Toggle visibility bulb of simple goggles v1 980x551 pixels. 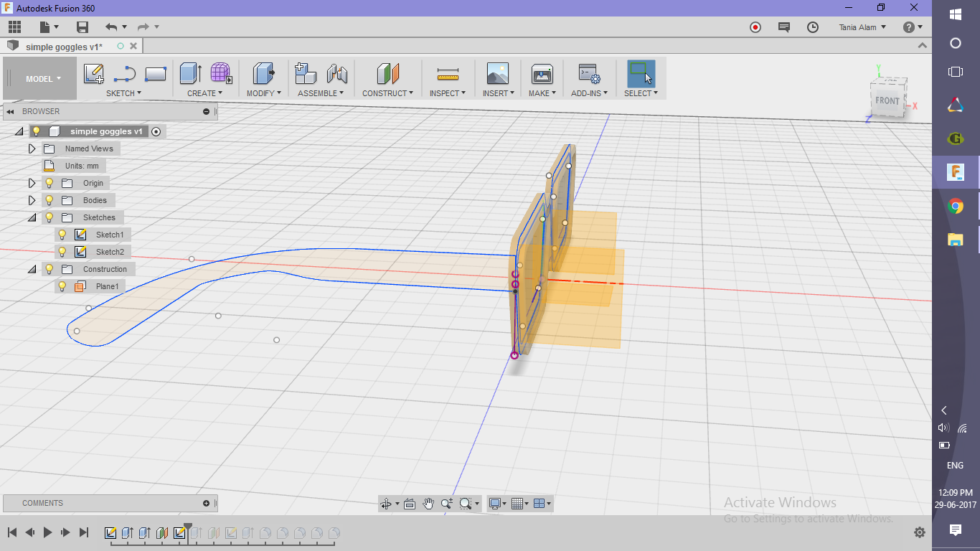pyautogui.click(x=37, y=131)
